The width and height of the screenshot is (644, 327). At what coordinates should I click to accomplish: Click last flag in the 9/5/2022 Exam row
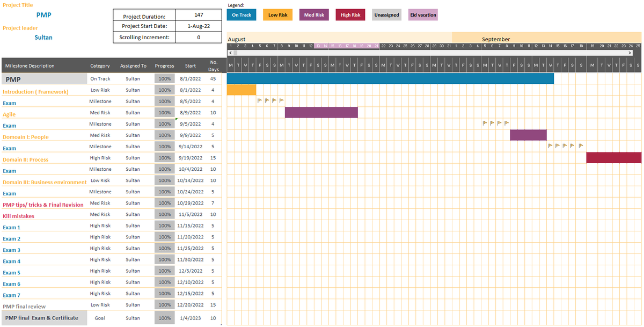tap(507, 123)
